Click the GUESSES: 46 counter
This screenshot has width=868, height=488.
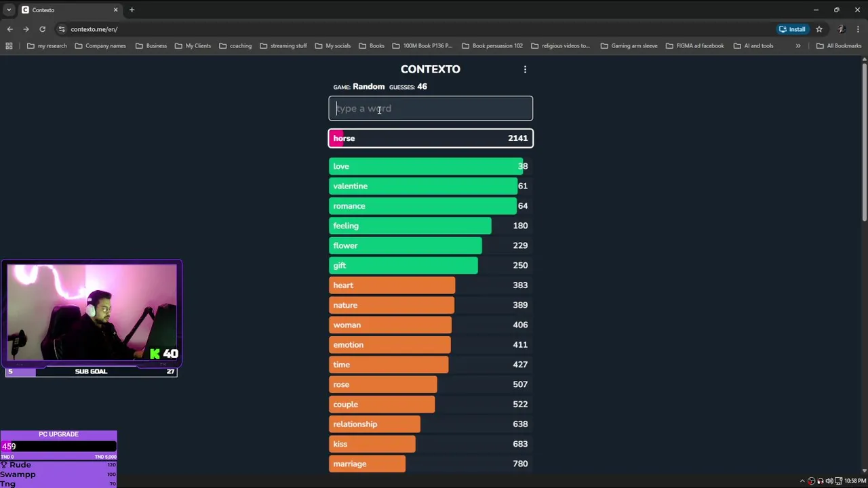408,87
